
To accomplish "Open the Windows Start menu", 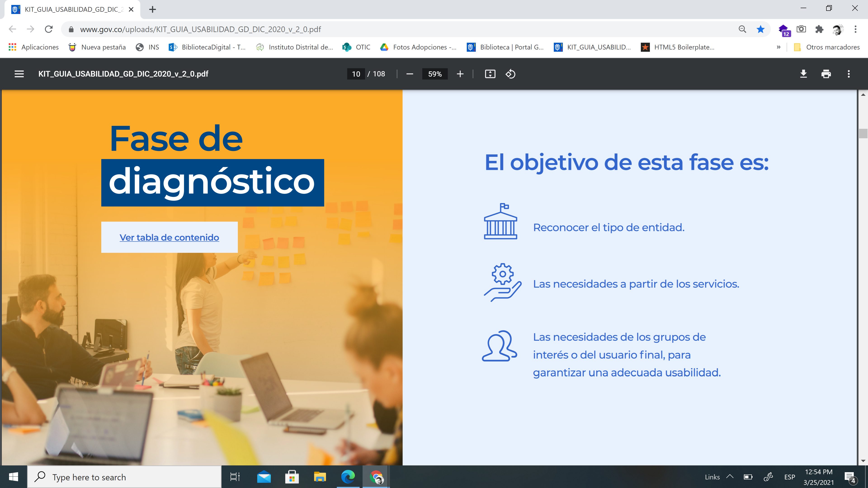I will 14,477.
